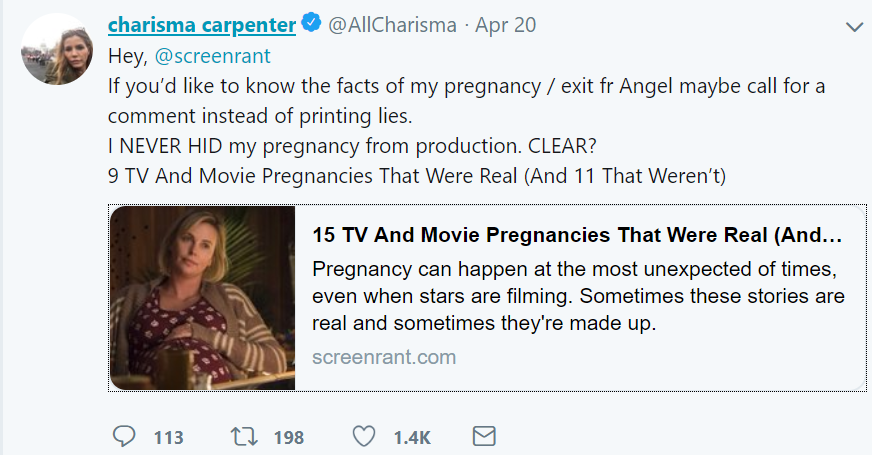Click the 1.4K likes count
This screenshot has height=455, width=872.
[x=412, y=438]
